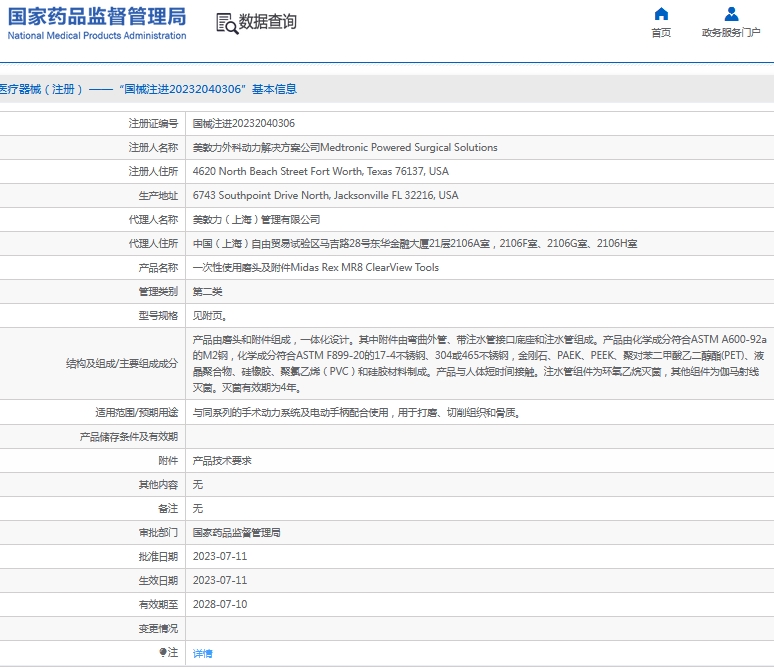Click the National Medical Products Administration text
The image size is (774, 669).
coord(97,36)
